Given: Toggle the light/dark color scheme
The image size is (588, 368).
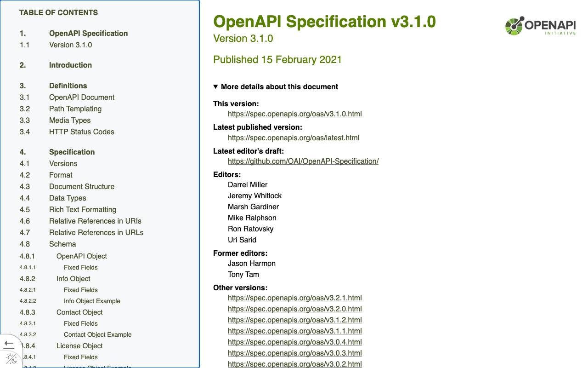Looking at the screenshot, I should pos(11,359).
